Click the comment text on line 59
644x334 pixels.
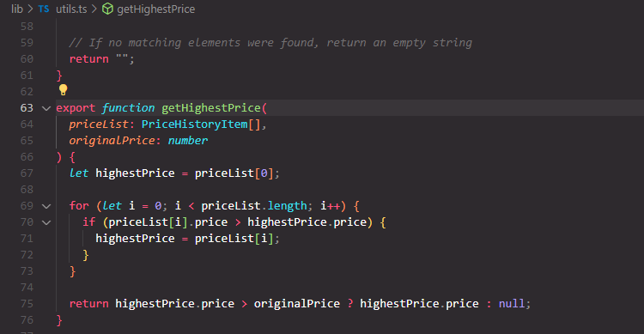pyautogui.click(x=270, y=43)
